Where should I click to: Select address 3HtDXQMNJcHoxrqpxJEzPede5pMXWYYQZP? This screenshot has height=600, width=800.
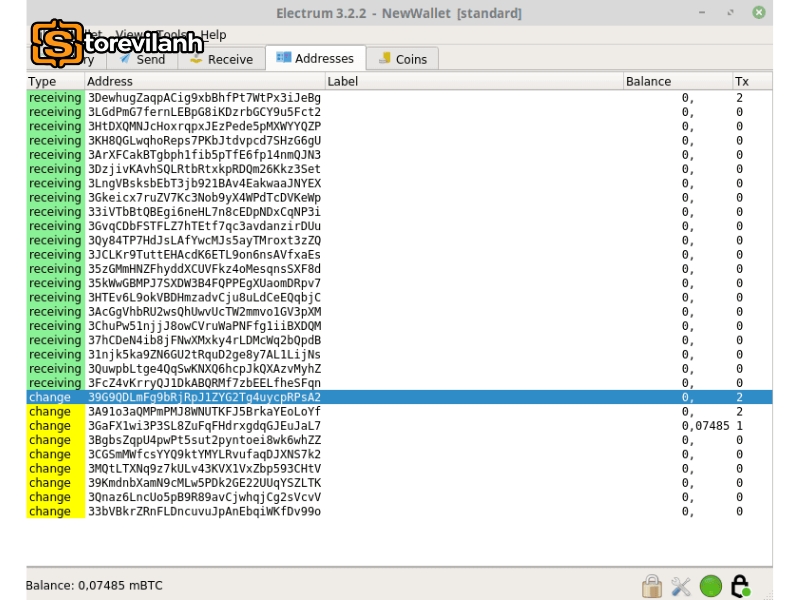204,126
